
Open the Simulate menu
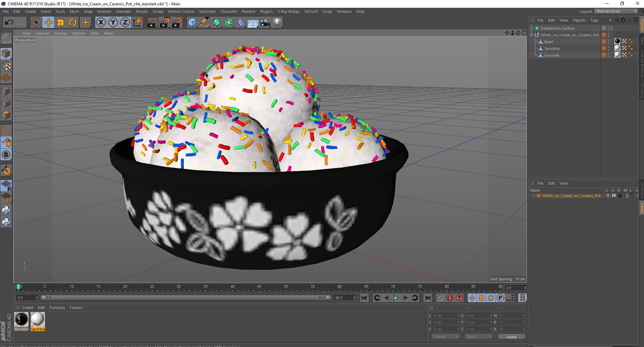point(123,11)
